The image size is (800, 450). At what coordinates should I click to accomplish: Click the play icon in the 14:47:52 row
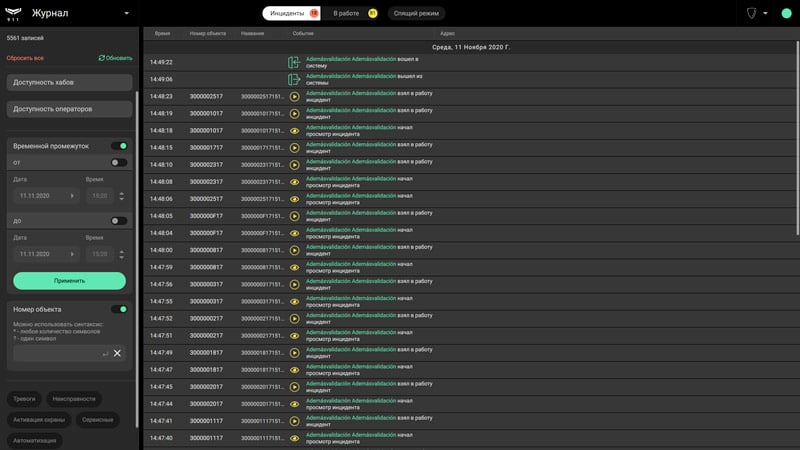click(294, 319)
